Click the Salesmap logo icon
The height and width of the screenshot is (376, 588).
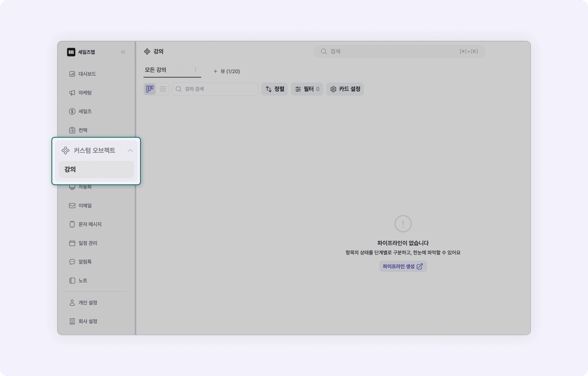pos(71,52)
